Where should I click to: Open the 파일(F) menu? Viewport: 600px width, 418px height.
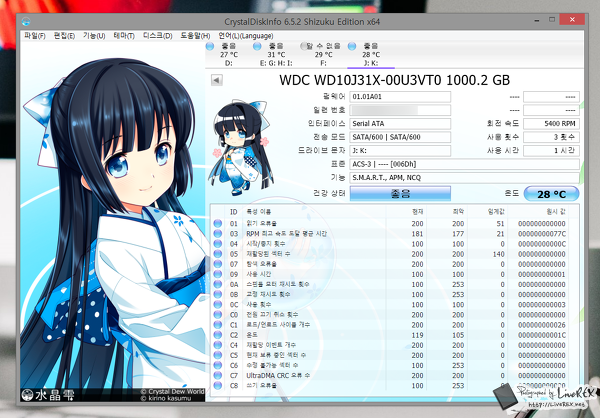pos(34,36)
